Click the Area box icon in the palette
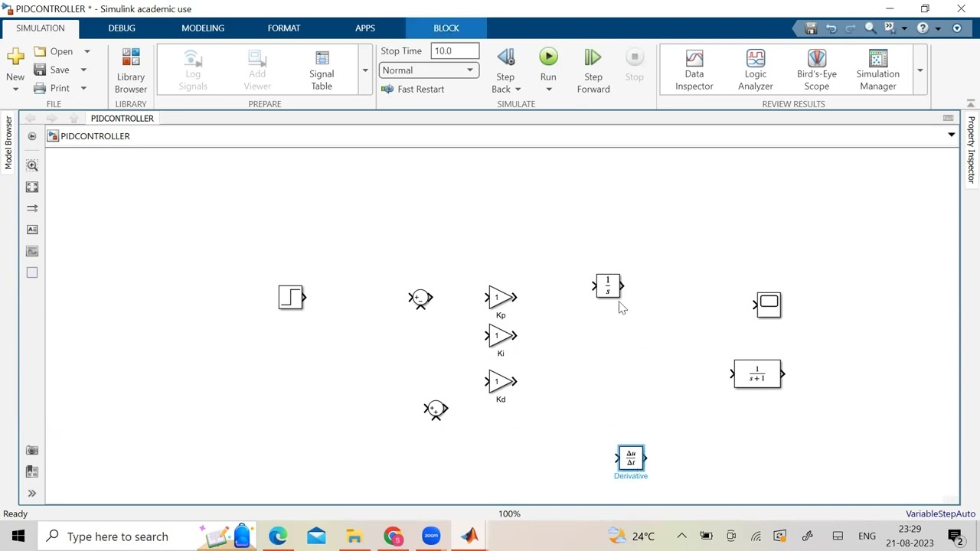The width and height of the screenshot is (980, 551). (x=32, y=272)
